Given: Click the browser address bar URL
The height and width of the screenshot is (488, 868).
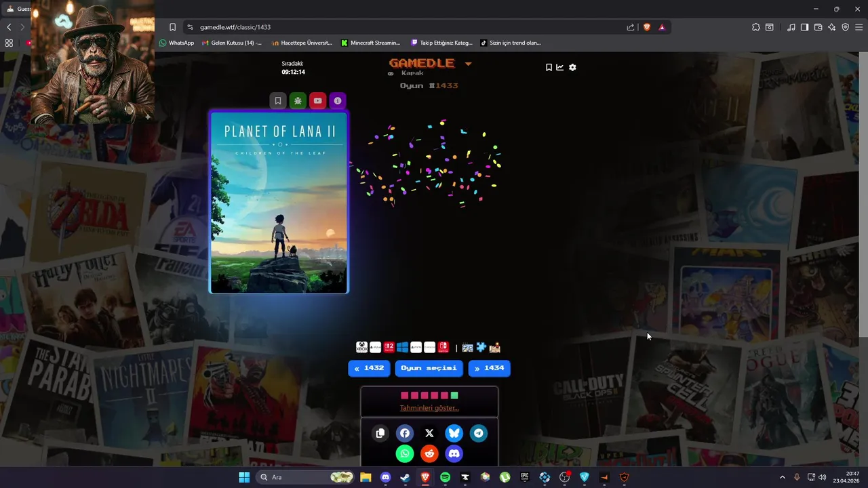Looking at the screenshot, I should point(235,27).
